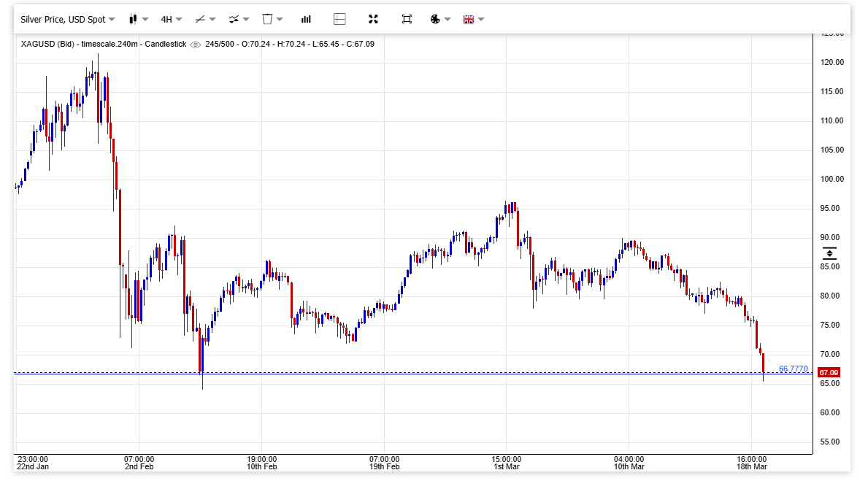The height and width of the screenshot is (489, 868).
Task: Open the Silver Price, USD Spot instrument dropdown
Action: tap(66, 19)
